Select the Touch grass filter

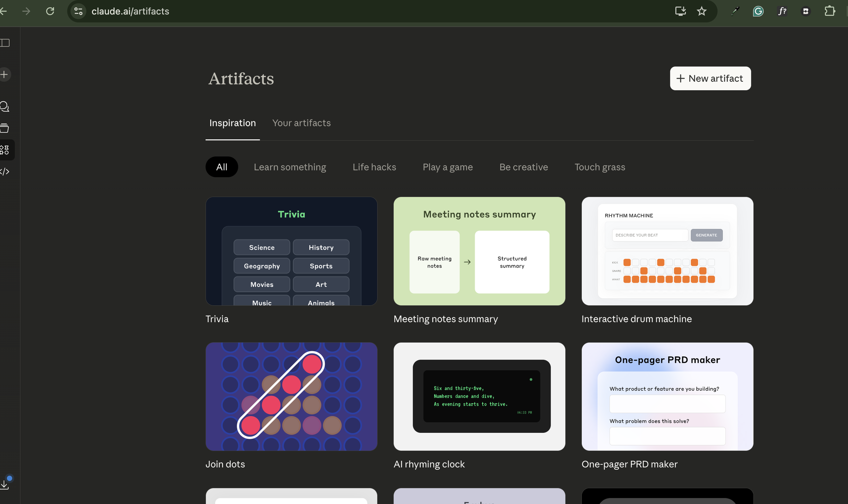click(x=599, y=167)
